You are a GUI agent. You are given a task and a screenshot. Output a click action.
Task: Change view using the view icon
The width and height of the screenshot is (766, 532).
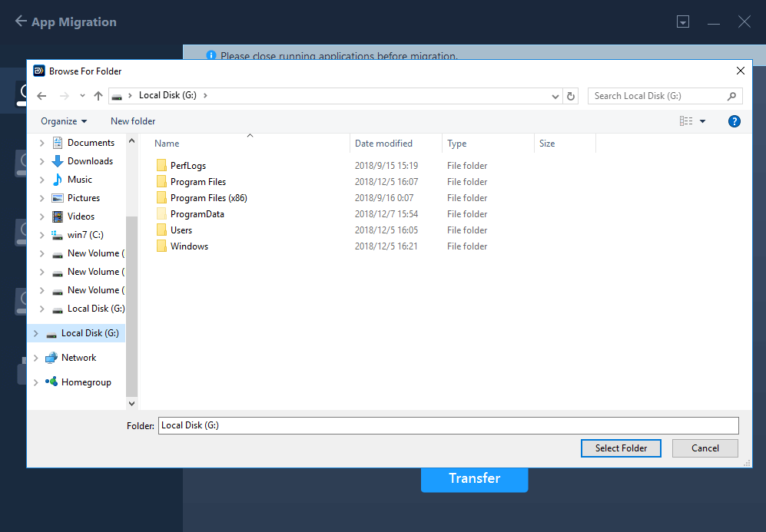tap(686, 121)
